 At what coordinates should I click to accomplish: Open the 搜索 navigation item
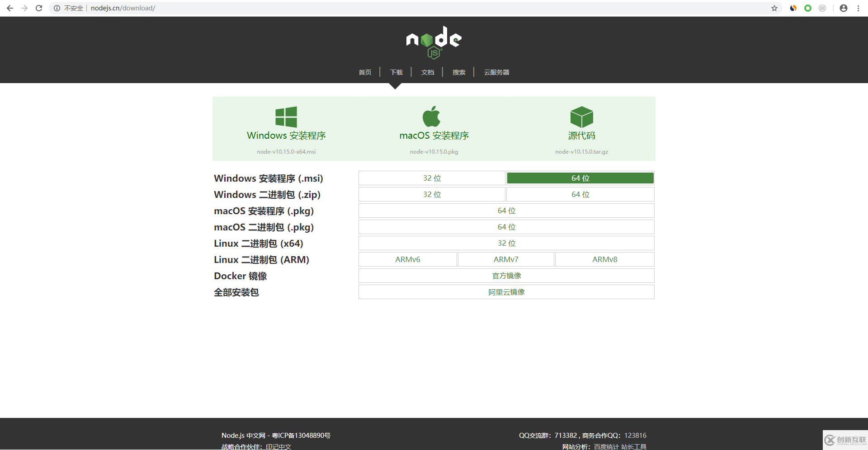coord(459,72)
